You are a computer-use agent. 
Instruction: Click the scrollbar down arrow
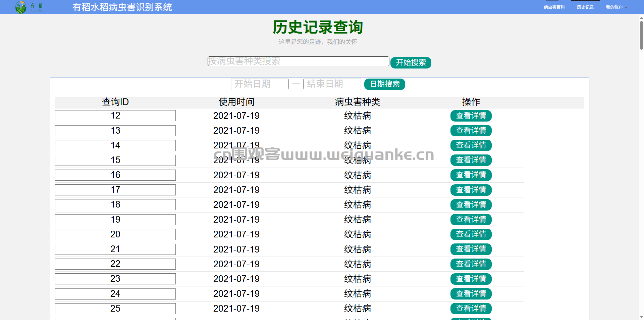(641, 317)
